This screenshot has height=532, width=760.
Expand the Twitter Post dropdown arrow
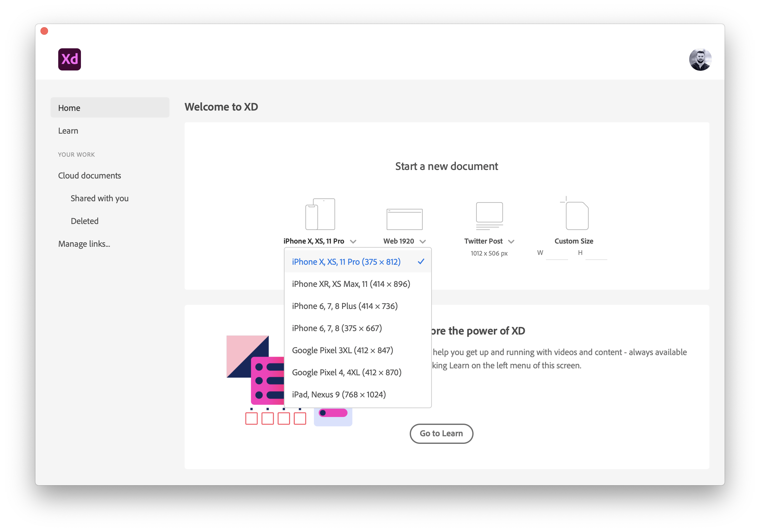[511, 242]
